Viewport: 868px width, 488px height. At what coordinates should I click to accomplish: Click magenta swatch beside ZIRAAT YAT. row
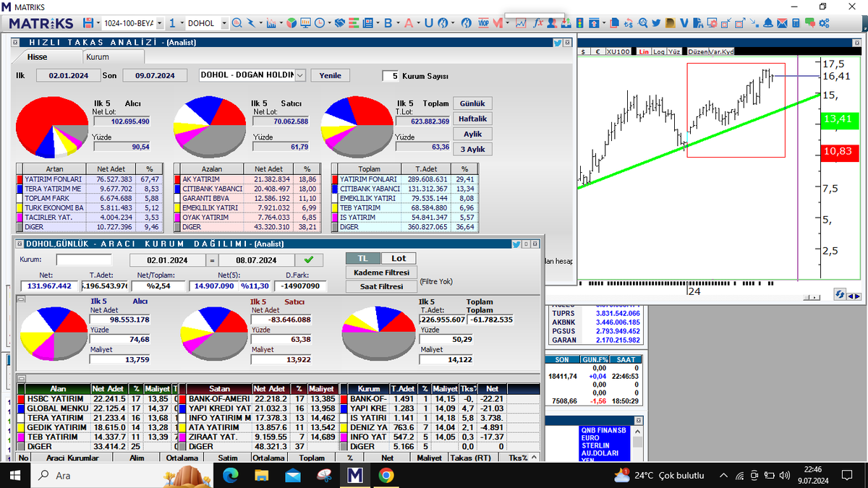[183, 437]
